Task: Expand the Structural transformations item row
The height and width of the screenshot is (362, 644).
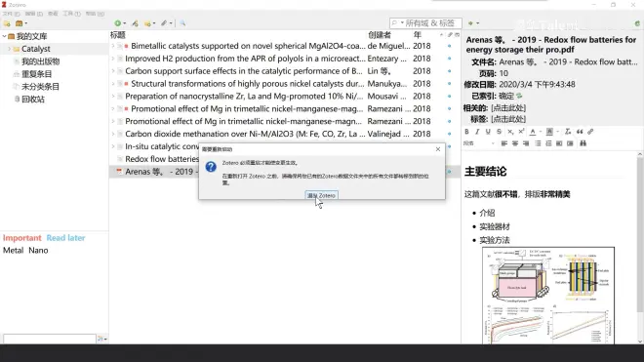Action: [x=113, y=84]
